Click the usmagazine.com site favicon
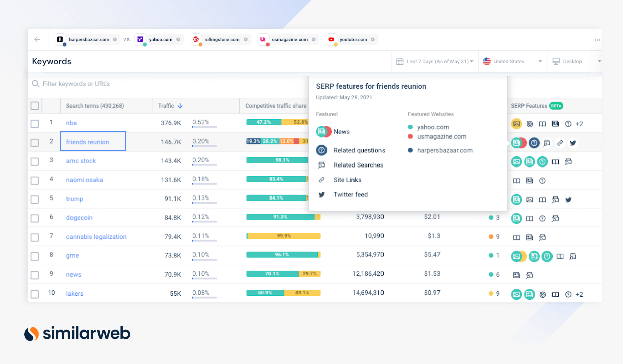This screenshot has width=623, height=364. (263, 39)
